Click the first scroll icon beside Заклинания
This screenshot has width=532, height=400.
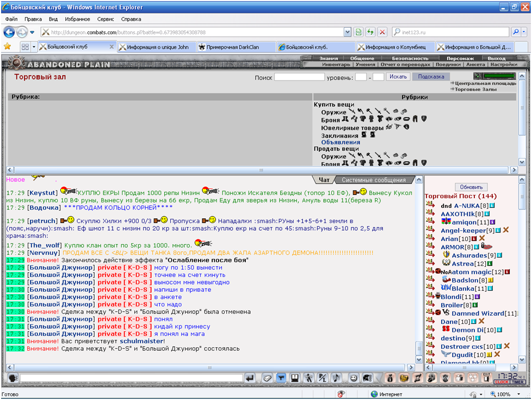pyautogui.click(x=364, y=134)
